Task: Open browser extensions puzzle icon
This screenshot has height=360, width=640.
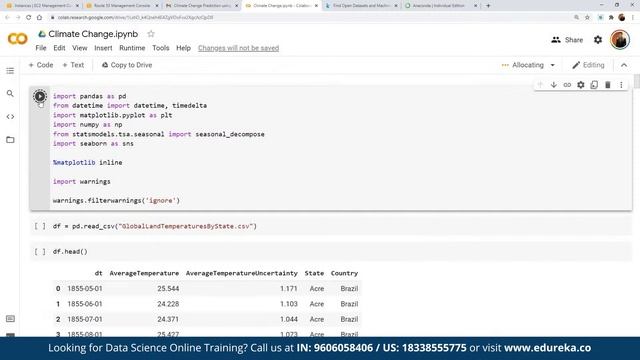Action: pyautogui.click(x=611, y=18)
